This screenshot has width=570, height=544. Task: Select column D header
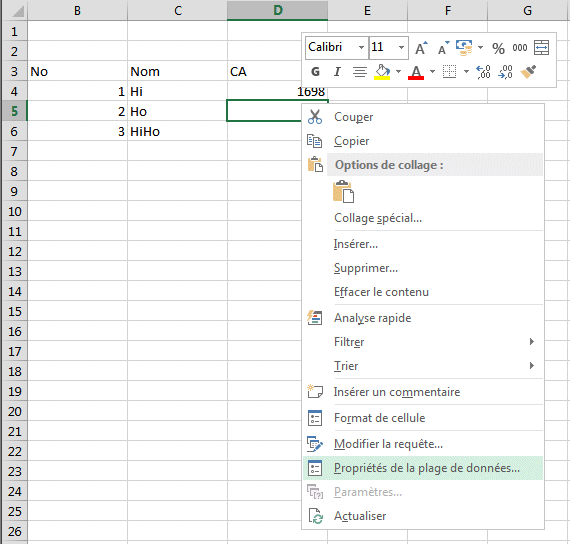pos(278,10)
